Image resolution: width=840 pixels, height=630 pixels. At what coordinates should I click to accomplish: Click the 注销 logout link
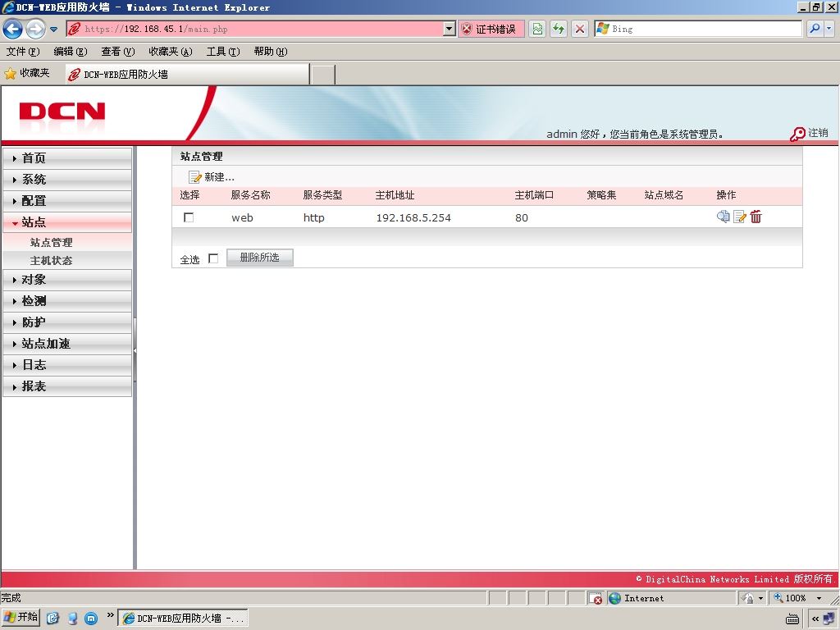(x=818, y=133)
